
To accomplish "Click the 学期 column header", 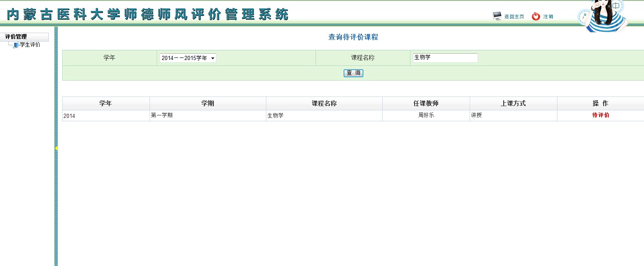I will click(x=208, y=104).
